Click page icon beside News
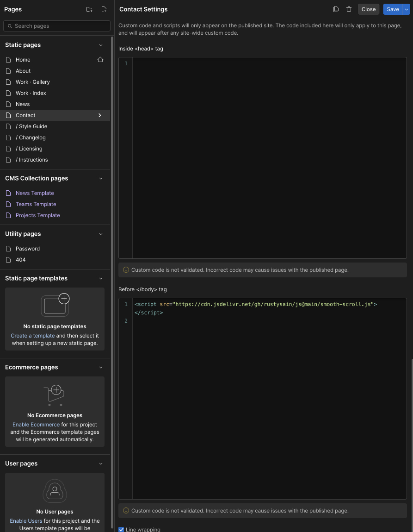The width and height of the screenshot is (413, 532). 8,104
